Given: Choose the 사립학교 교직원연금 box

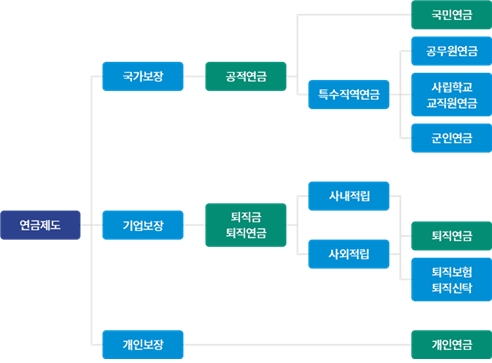Looking at the screenshot, I should click(452, 95).
